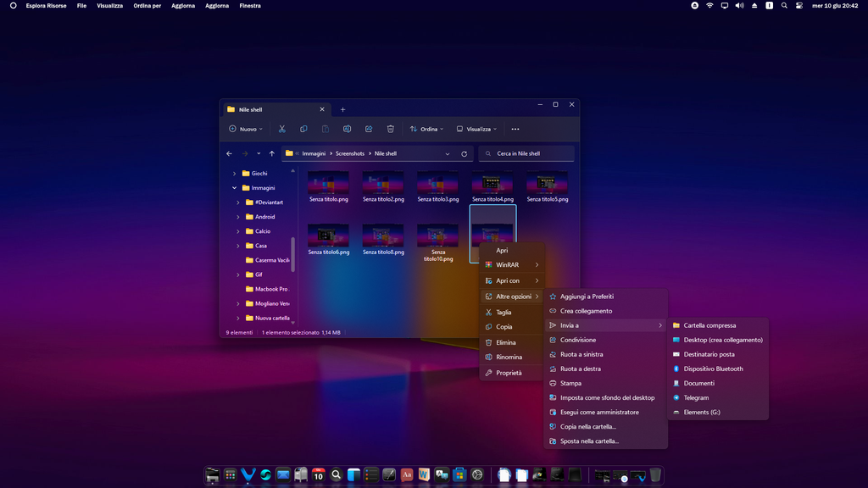Expand the address bar history dropdown
The height and width of the screenshot is (488, 868).
click(x=448, y=154)
